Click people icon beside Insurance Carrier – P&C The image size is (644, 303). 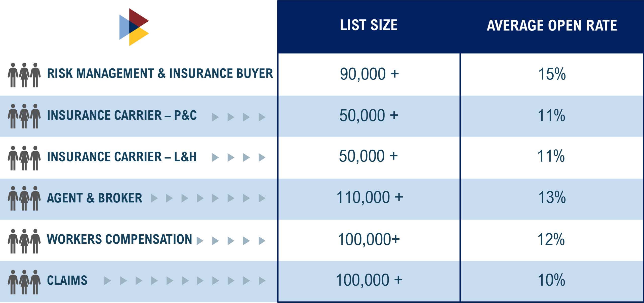[x=24, y=116]
